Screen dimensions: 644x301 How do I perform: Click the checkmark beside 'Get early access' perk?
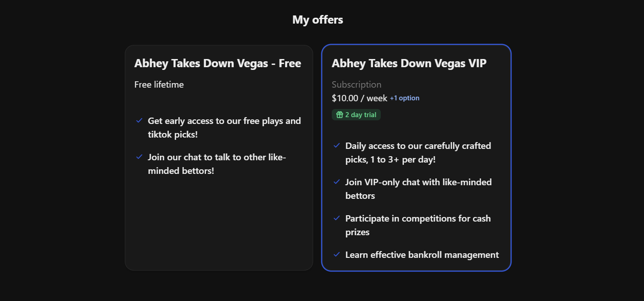[139, 120]
